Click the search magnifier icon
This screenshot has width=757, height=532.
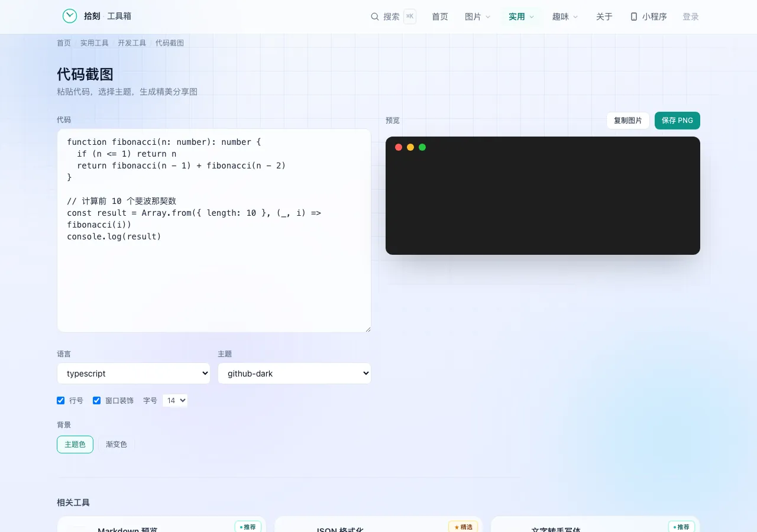point(375,17)
